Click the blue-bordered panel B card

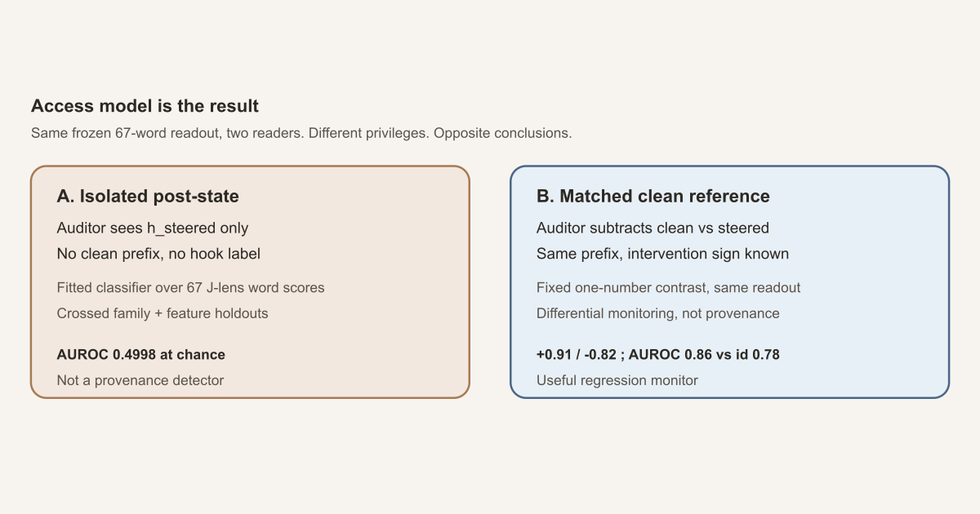click(x=730, y=282)
